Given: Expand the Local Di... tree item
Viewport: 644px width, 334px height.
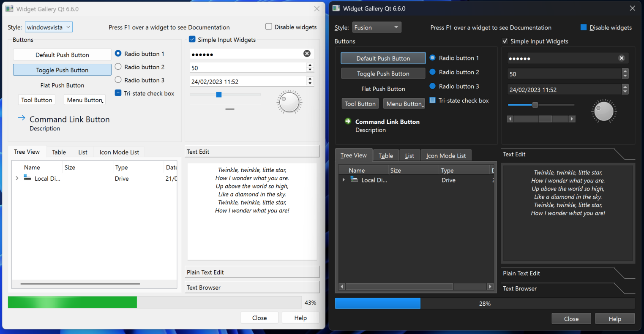Looking at the screenshot, I should coord(17,178).
